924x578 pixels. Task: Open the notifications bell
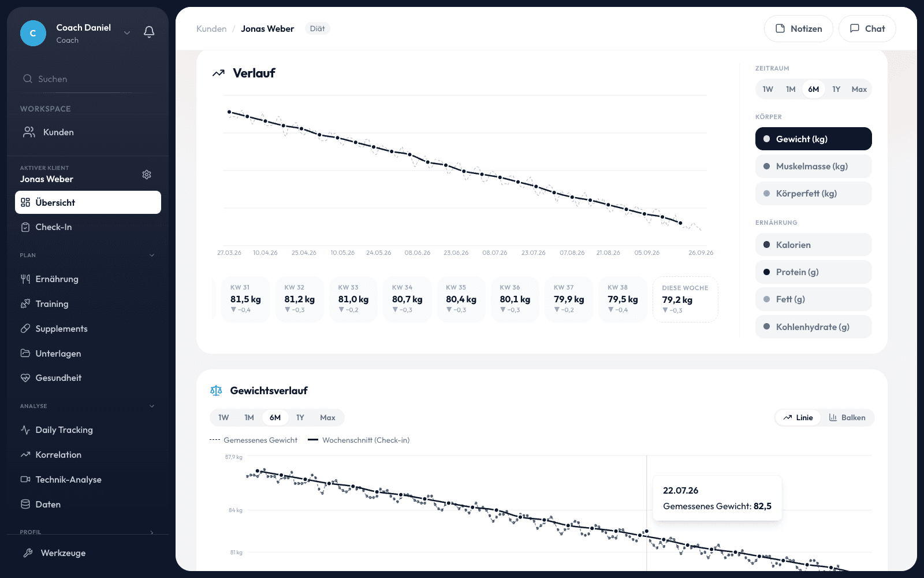pyautogui.click(x=149, y=32)
